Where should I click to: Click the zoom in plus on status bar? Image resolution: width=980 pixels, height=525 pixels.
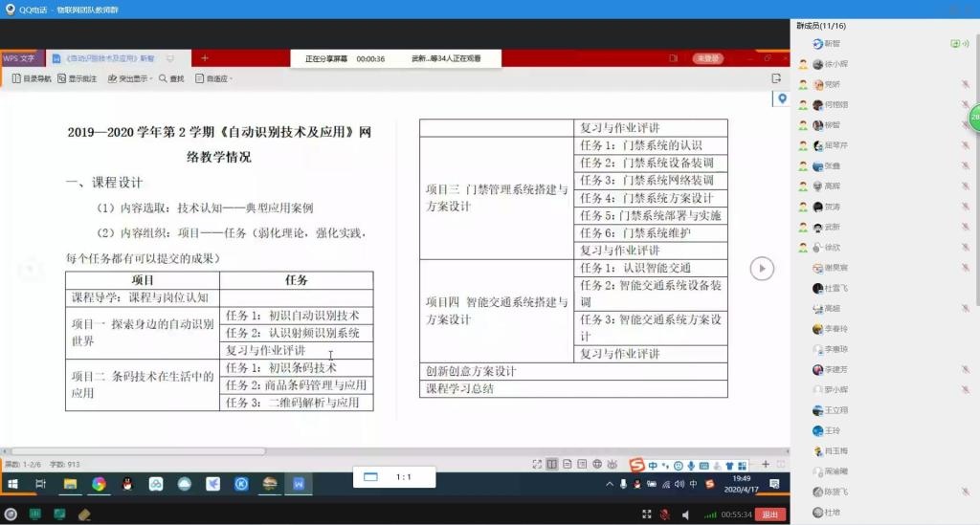click(x=765, y=464)
